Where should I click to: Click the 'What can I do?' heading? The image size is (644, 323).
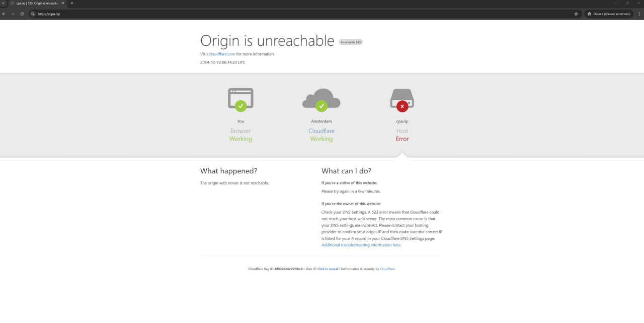(347, 171)
